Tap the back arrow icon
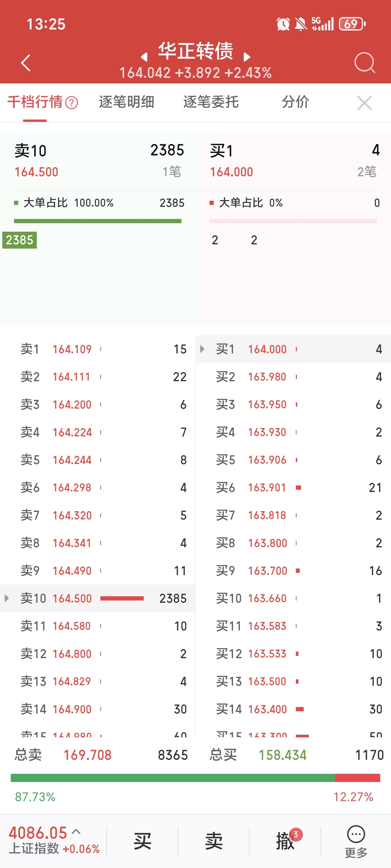This screenshot has width=391, height=868. tap(26, 63)
